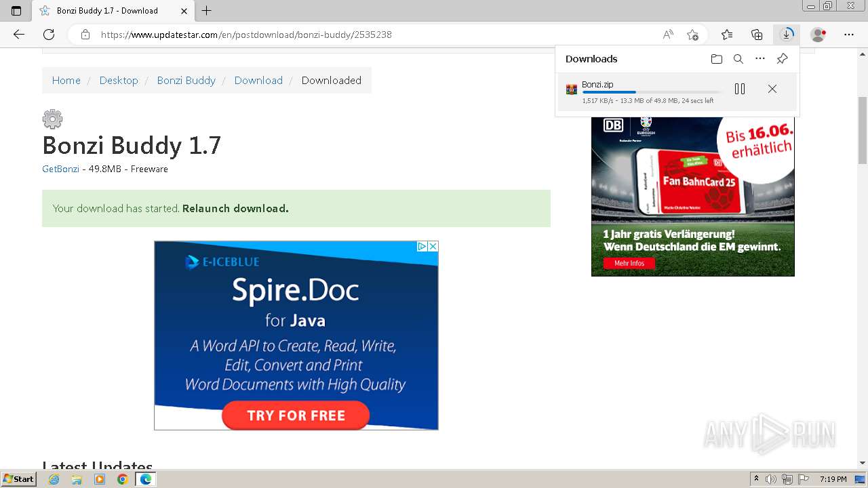The height and width of the screenshot is (488, 868).
Task: Open the Download breadcrumb link
Action: [x=258, y=80]
